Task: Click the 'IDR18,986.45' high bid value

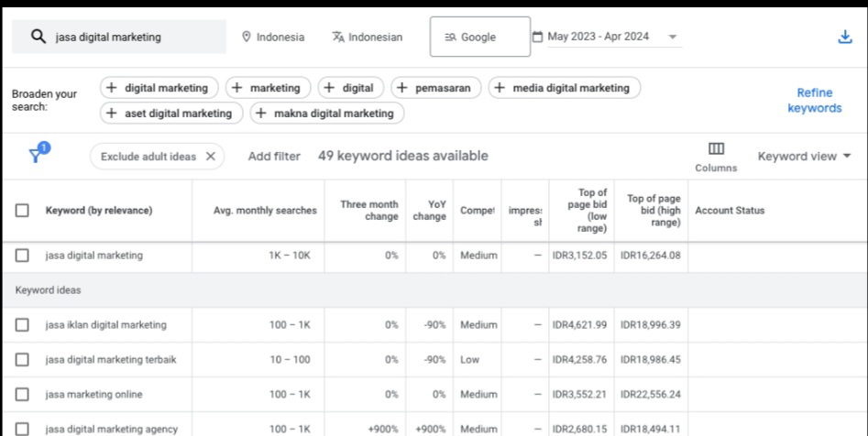Action: pyautogui.click(x=651, y=360)
